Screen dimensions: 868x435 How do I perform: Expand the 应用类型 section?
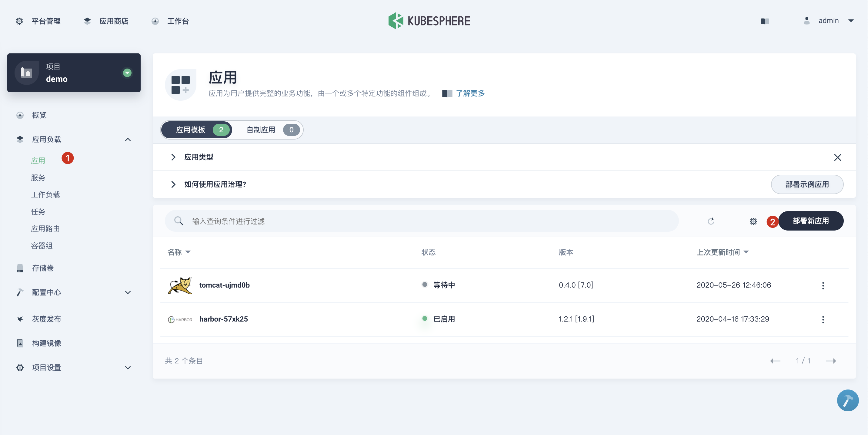point(173,157)
